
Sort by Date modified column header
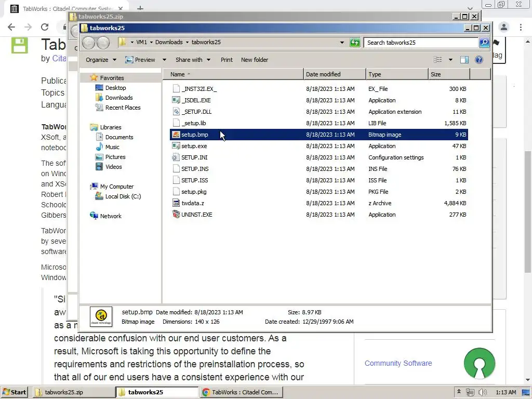[335, 74]
